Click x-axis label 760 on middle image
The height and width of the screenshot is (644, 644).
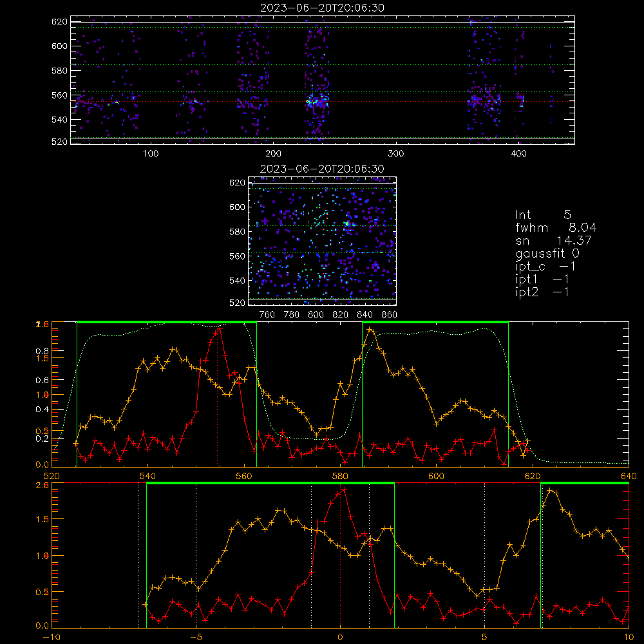267,315
